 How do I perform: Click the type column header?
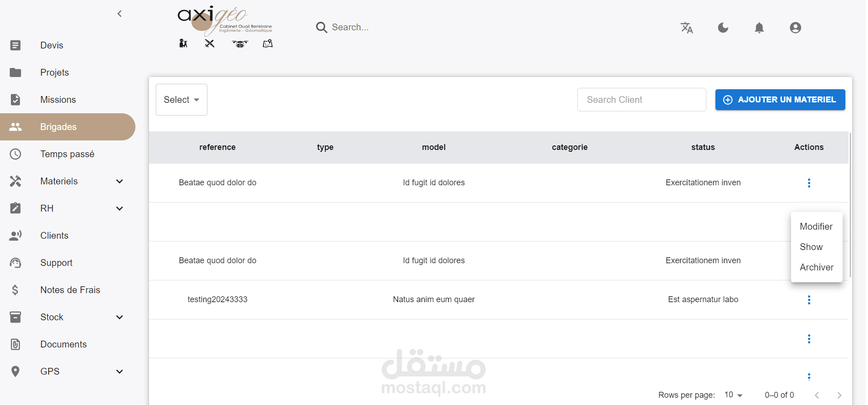click(325, 147)
